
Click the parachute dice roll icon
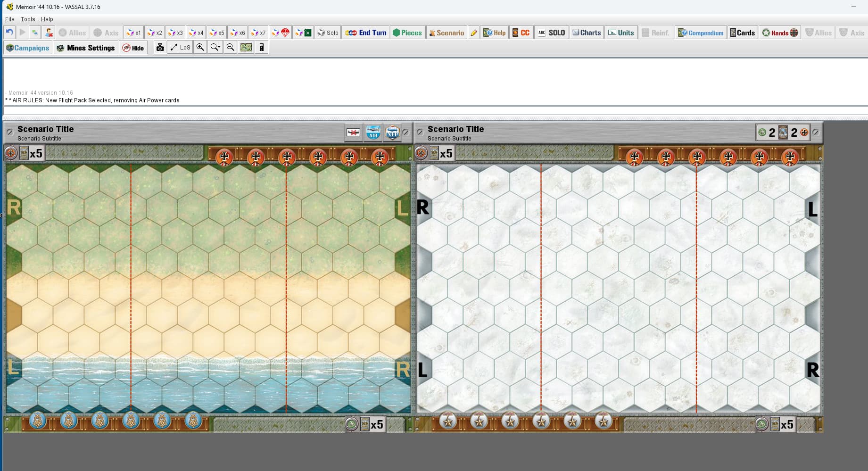coord(281,33)
